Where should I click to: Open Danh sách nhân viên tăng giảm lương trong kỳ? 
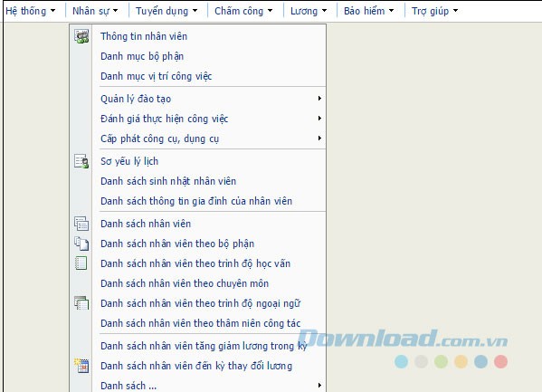[204, 346]
